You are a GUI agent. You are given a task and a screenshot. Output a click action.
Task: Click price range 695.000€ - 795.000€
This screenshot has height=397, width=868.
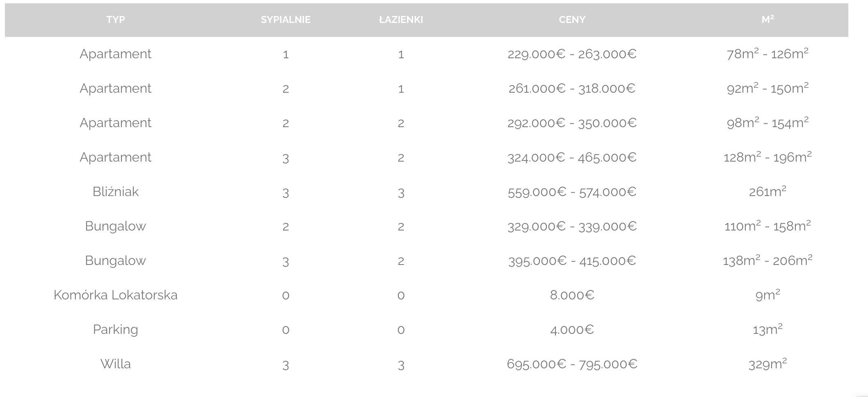pyautogui.click(x=572, y=364)
